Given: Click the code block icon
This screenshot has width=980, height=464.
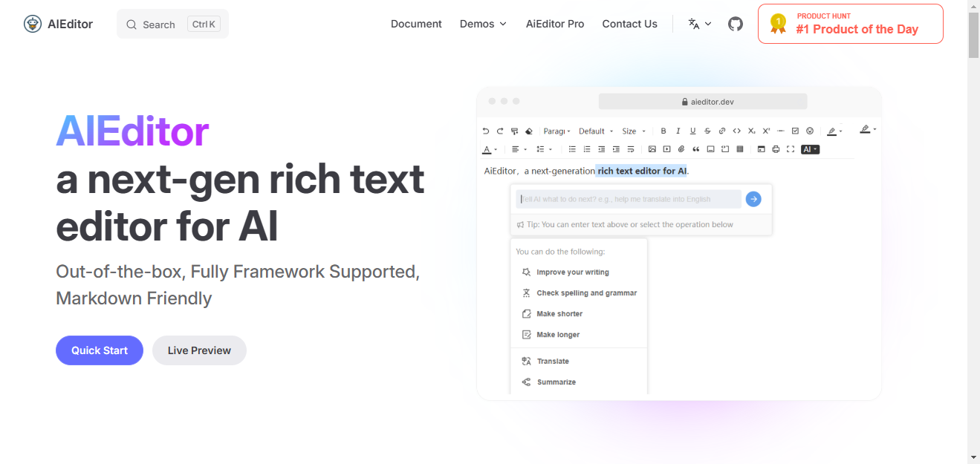Looking at the screenshot, I should tap(725, 149).
